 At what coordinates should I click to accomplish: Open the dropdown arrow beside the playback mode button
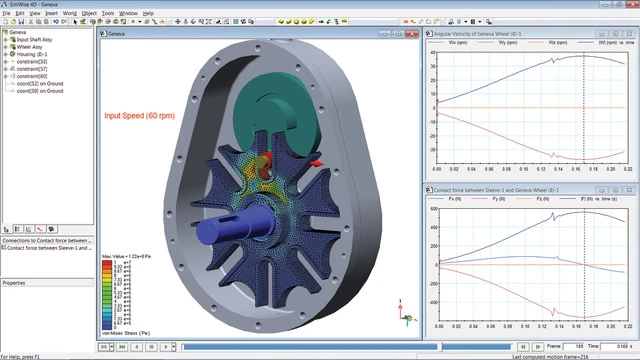(x=111, y=347)
